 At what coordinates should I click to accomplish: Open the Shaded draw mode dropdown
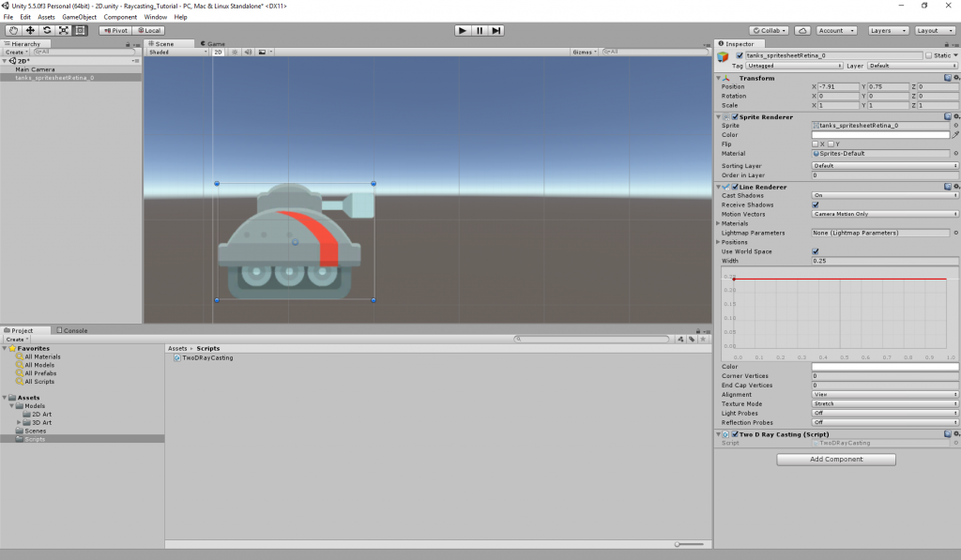click(177, 52)
